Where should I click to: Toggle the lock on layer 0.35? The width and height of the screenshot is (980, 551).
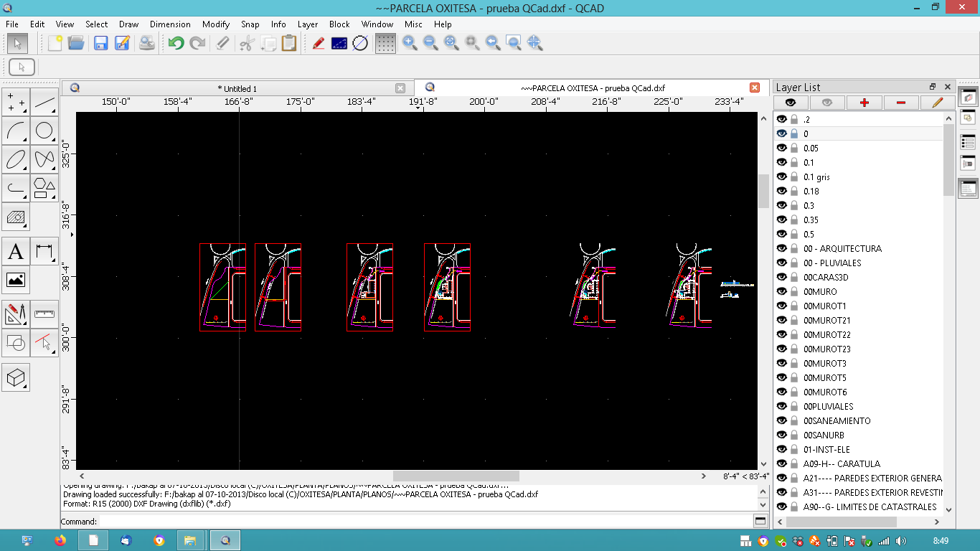pyautogui.click(x=794, y=220)
